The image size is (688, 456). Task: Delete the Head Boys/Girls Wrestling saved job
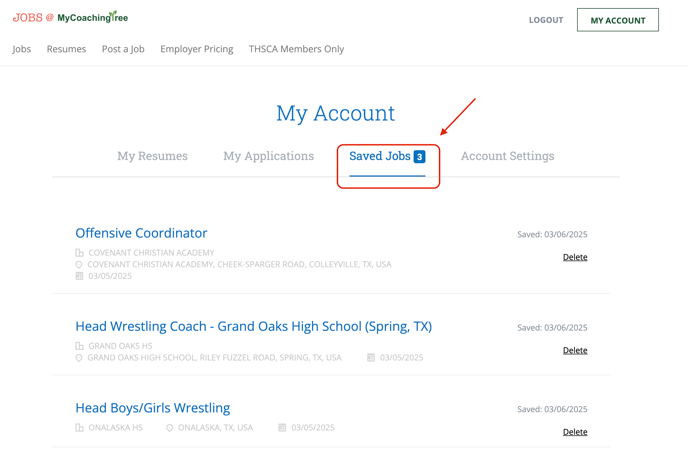pos(575,432)
